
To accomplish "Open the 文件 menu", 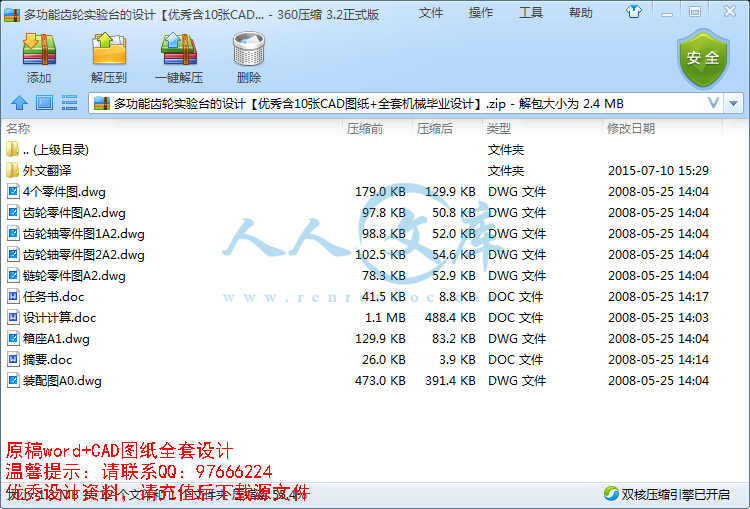I will click(x=430, y=13).
